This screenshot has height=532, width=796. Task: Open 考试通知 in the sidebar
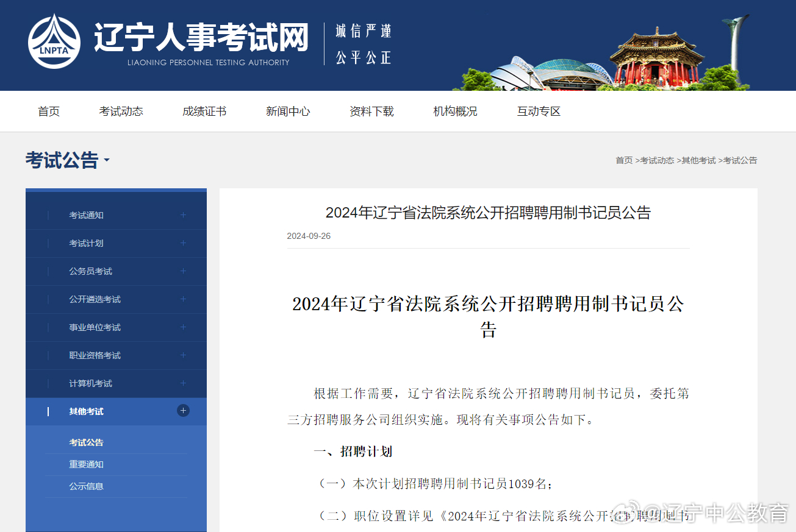[x=86, y=215]
